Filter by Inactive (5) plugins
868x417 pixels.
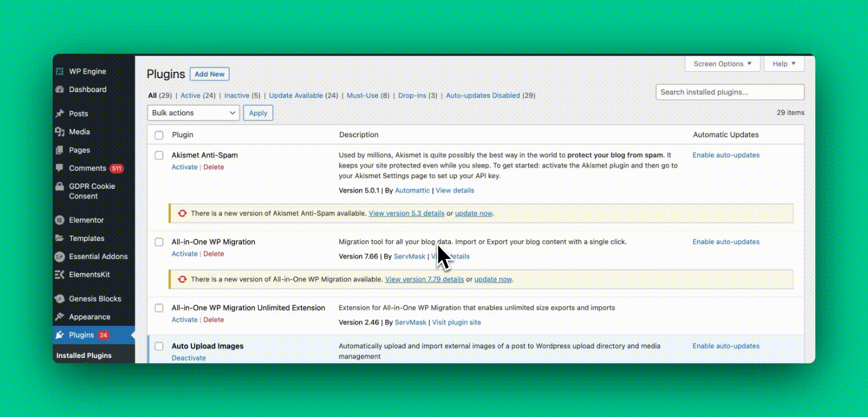click(x=242, y=96)
